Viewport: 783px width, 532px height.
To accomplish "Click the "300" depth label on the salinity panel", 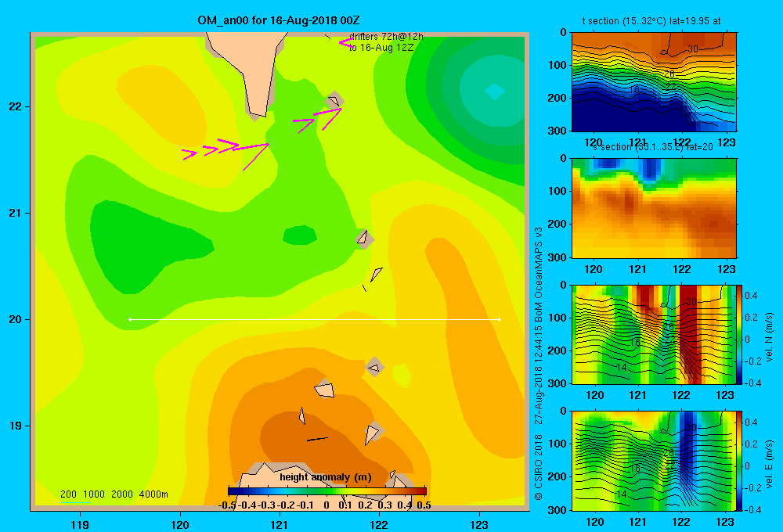I will tap(557, 257).
